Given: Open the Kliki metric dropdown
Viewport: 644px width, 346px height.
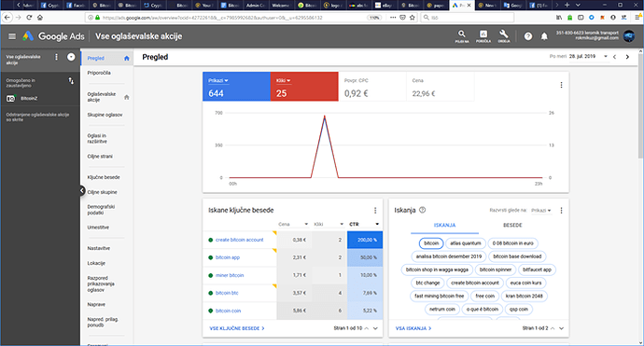Looking at the screenshot, I should (284, 80).
